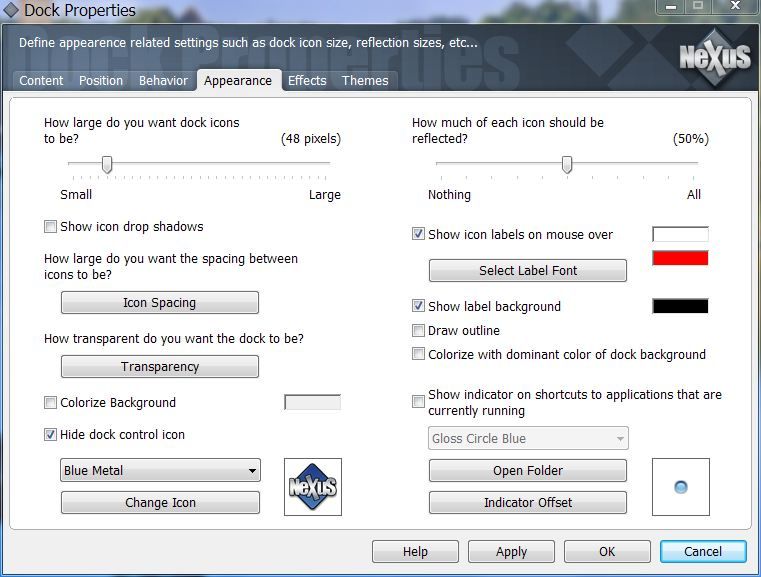The width and height of the screenshot is (761, 577).
Task: Click the icon reflection slider handle
Action: [567, 164]
